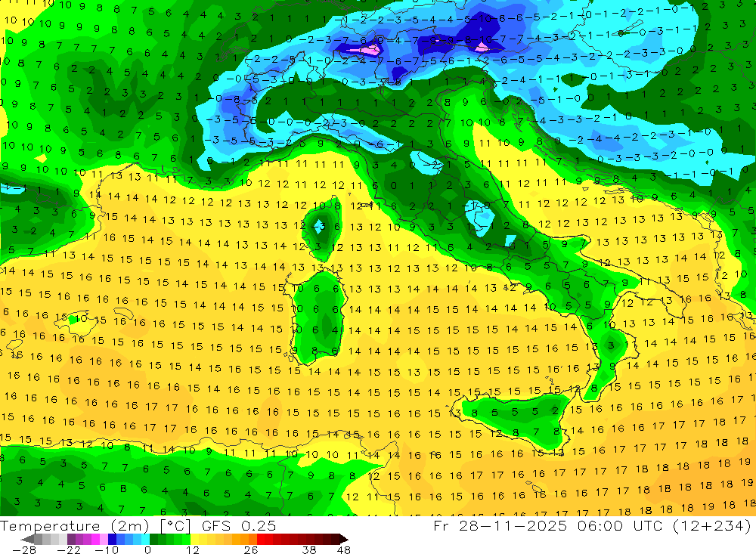Click the bright red legend color segment
The height and width of the screenshot is (554, 756).
click(x=261, y=539)
